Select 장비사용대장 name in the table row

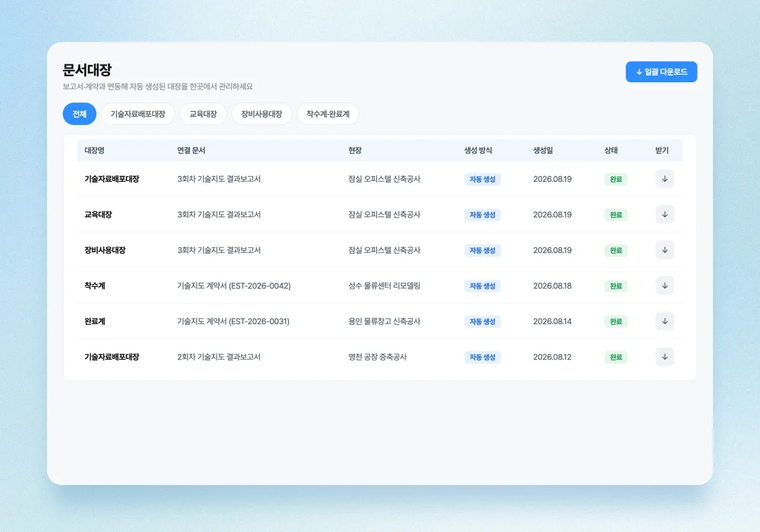[x=105, y=250]
